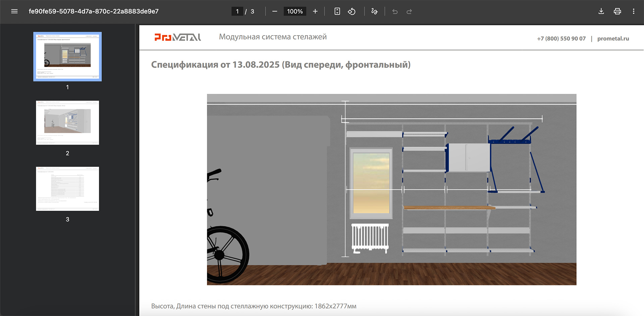Click the prometal.ru website text
Viewport: 644px width, 316px height.
(613, 39)
